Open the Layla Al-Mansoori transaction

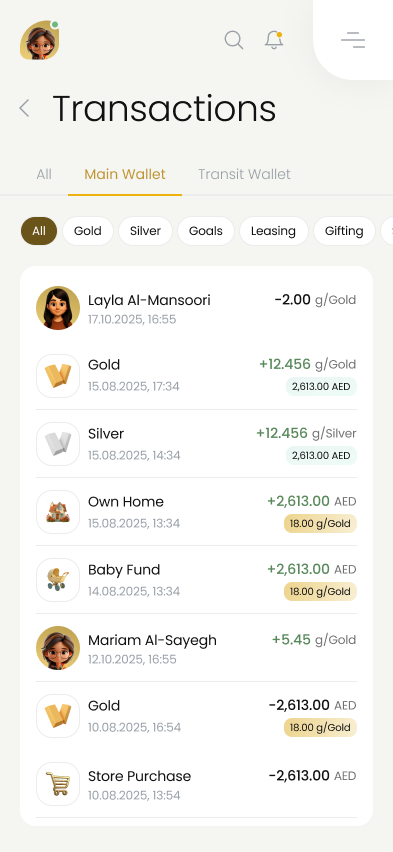196,308
